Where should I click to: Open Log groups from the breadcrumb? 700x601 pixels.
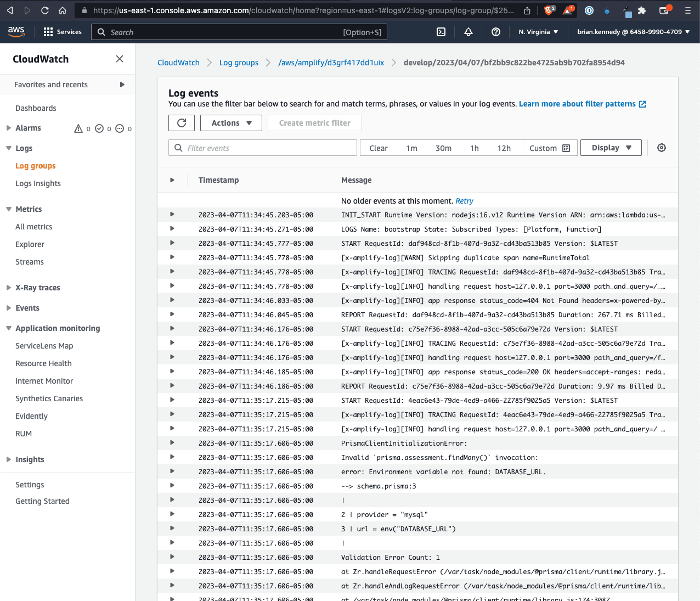tap(239, 63)
